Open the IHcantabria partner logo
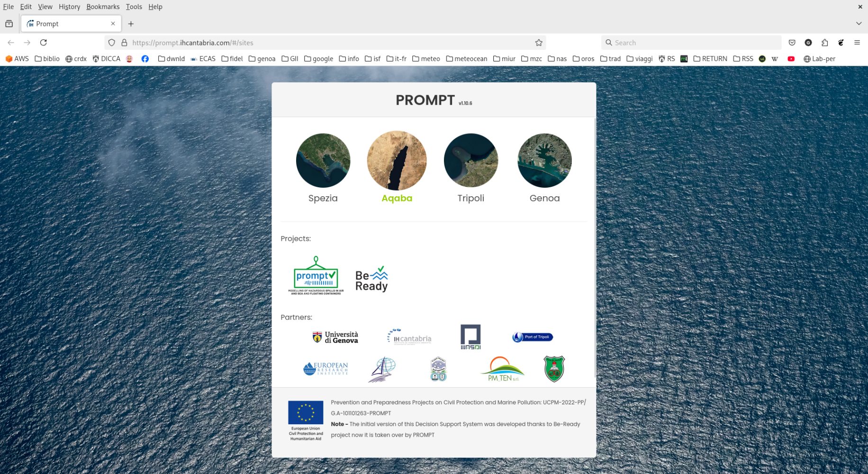Screen dimensions: 868x474 pos(408,337)
